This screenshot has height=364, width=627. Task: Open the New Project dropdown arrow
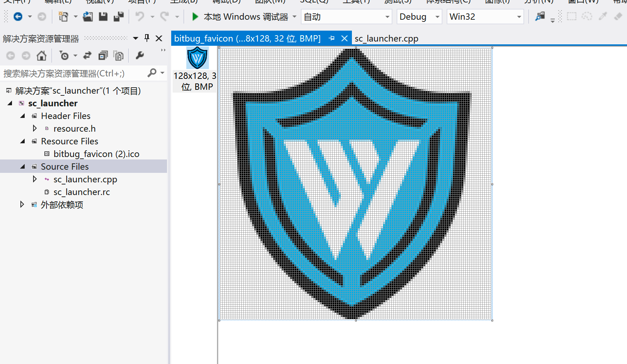click(75, 17)
